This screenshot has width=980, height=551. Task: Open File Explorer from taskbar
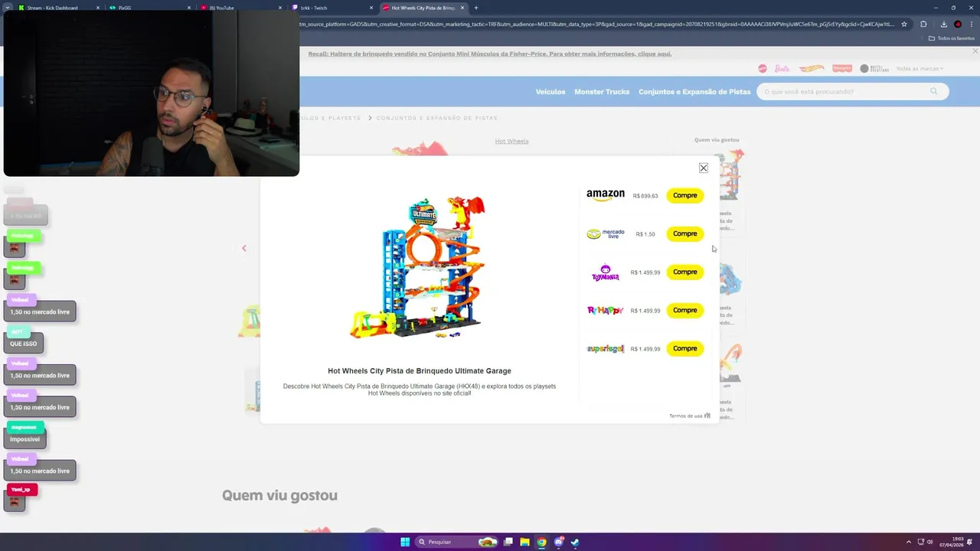524,542
